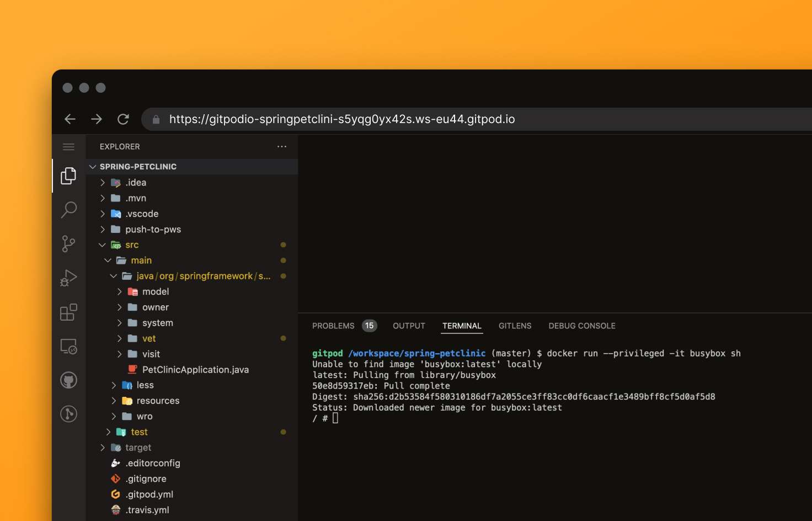Open the Remote Explorer view
Screen dimensions: 812x521
point(68,347)
